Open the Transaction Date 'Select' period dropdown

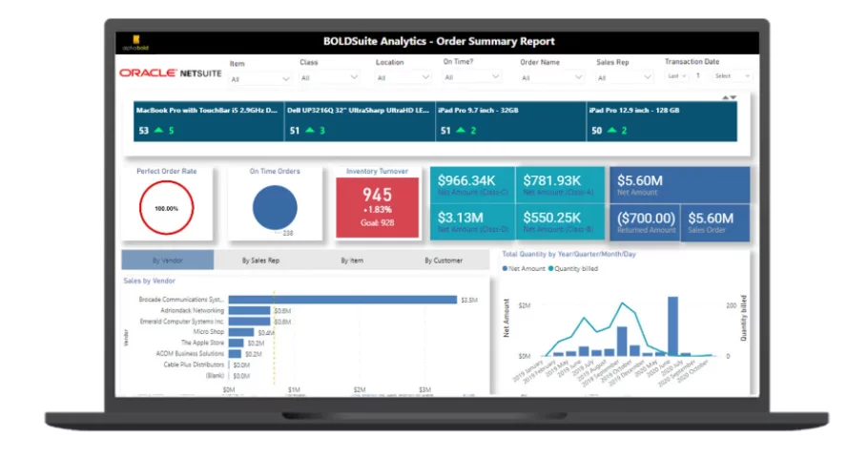[732, 75]
